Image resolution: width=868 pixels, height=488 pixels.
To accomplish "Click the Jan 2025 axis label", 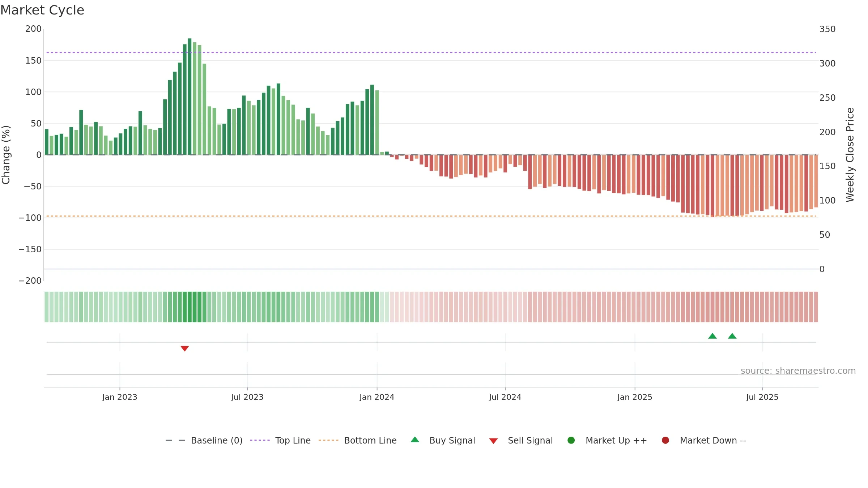I will [635, 397].
